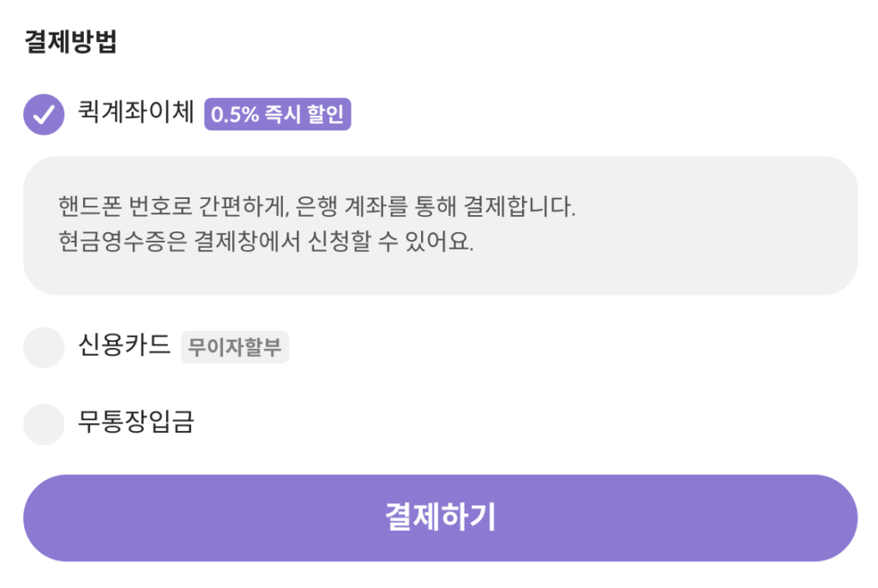Click the 0.5% 즉시 할인 badge
Screen dimensions: 878x588
[x=277, y=115]
